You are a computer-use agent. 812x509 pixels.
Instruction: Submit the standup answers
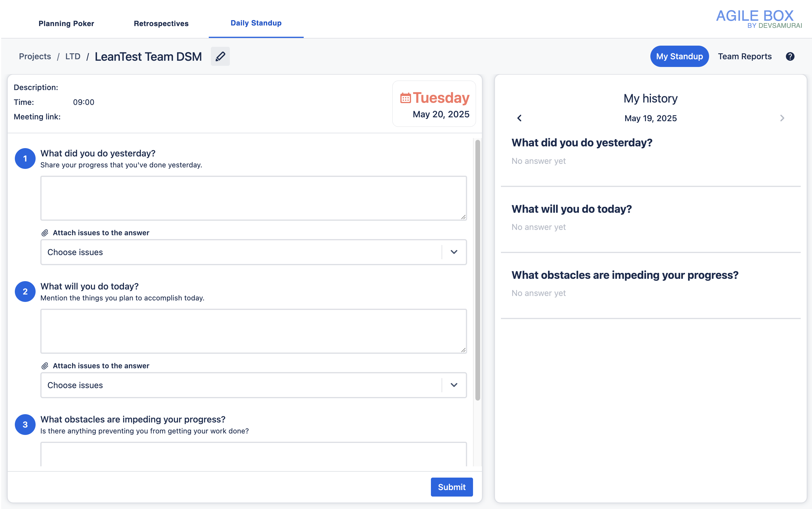[x=451, y=487]
